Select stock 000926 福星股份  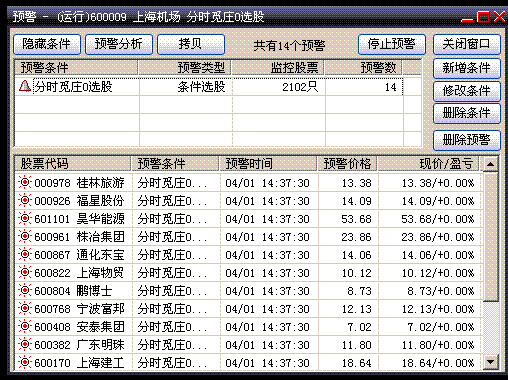[79, 201]
